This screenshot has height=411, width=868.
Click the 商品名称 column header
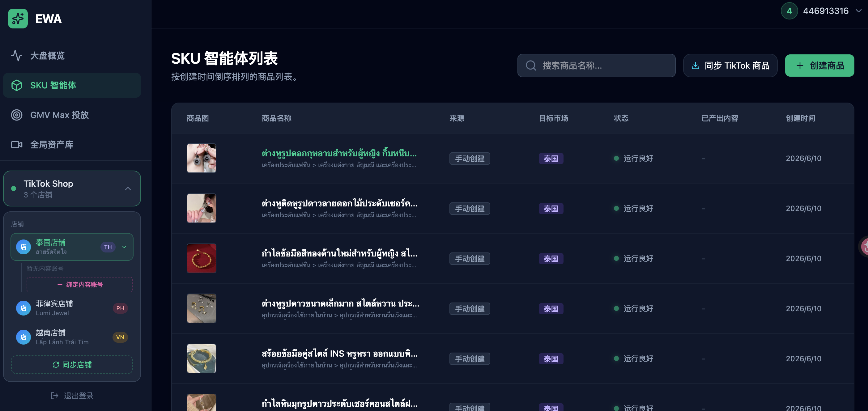click(276, 118)
